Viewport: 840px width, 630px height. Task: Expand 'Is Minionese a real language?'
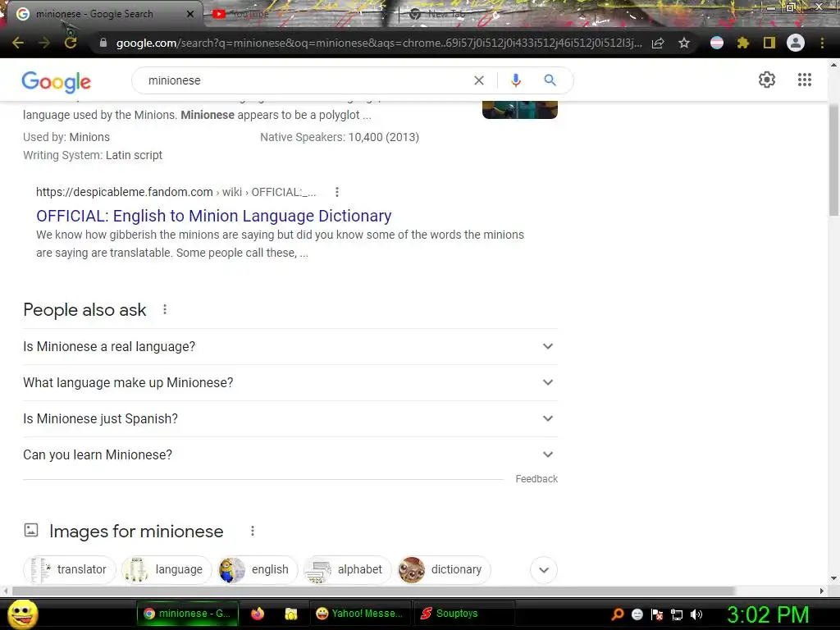[x=290, y=347]
